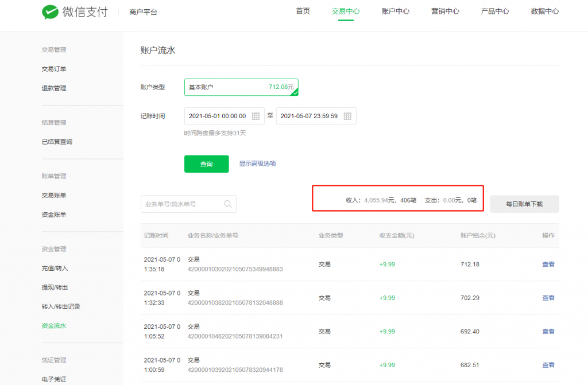588x385 pixels.
Task: Click the 每日账单下载 download button
Action: tap(524, 204)
